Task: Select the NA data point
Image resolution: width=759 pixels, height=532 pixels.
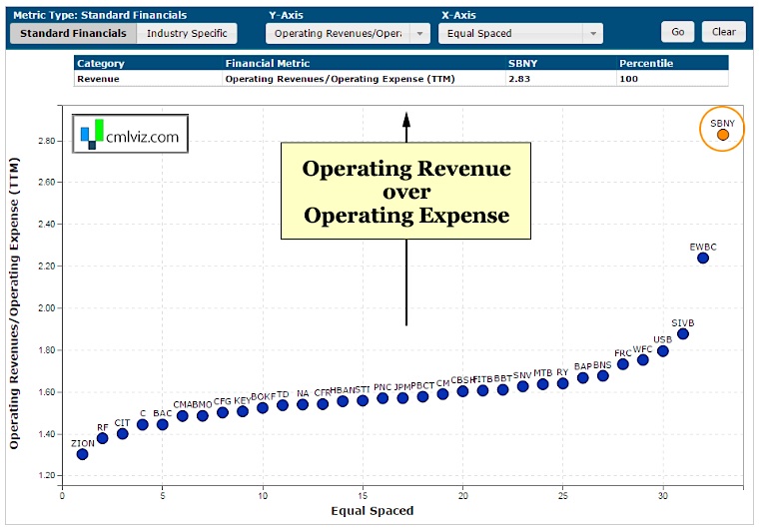Action: (303, 404)
